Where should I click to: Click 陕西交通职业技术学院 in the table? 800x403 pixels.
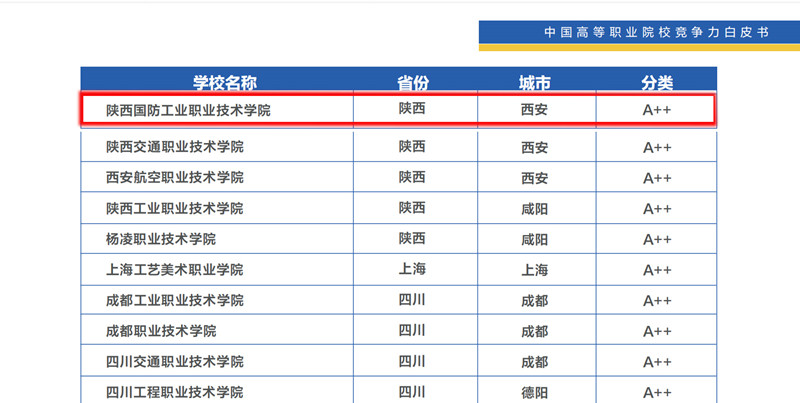coord(174,147)
